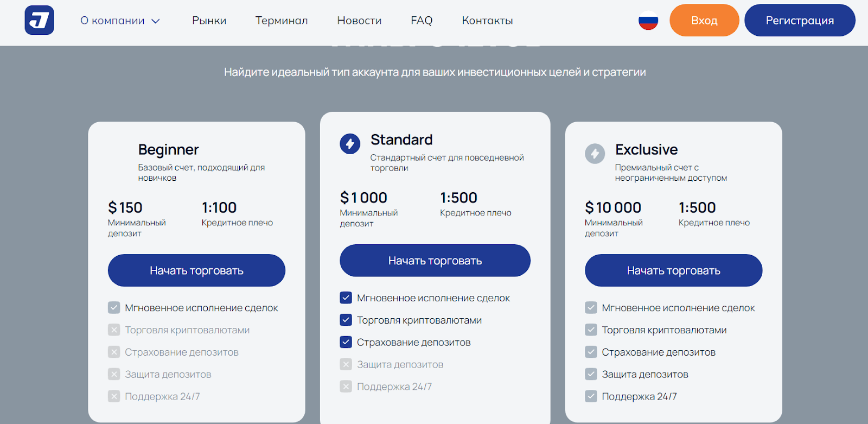This screenshot has height=424, width=868.
Task: Click the Standard plan 1:500 leverage value
Action: pos(458,198)
